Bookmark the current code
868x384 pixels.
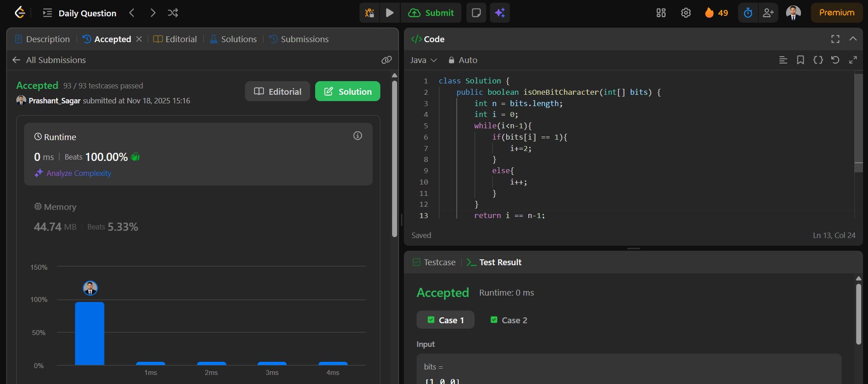(x=801, y=60)
